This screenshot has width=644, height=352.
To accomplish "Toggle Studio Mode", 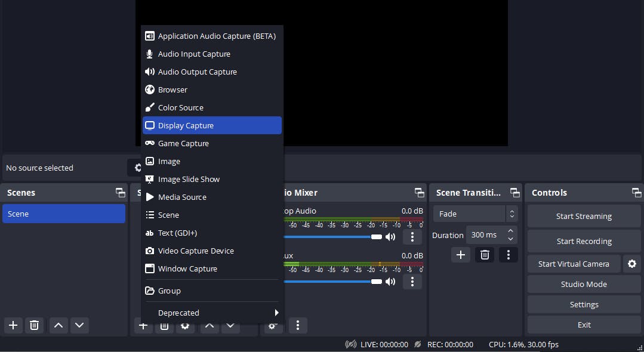I will pos(584,284).
